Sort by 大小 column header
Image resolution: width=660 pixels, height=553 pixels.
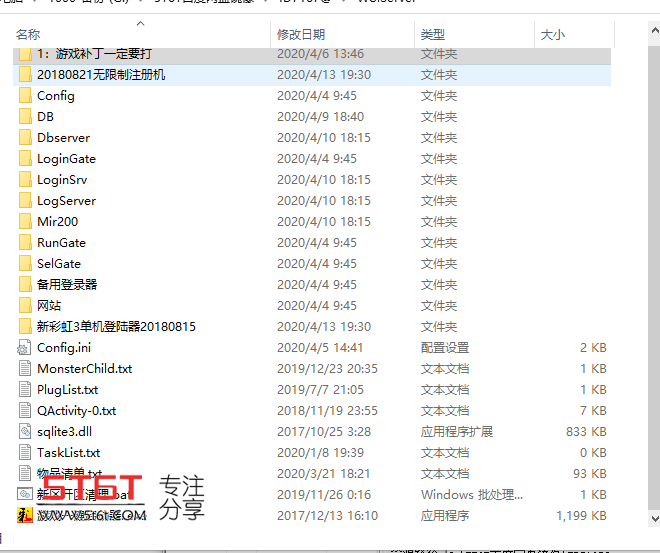point(553,35)
